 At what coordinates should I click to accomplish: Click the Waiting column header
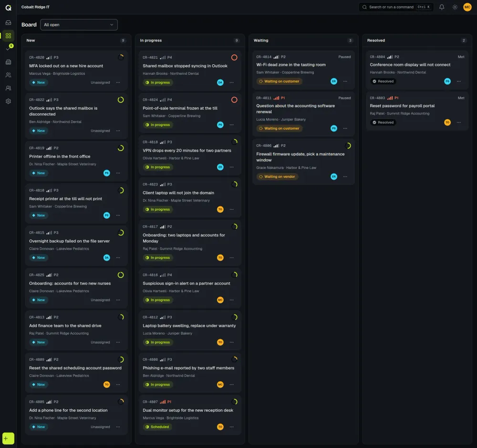tap(261, 41)
